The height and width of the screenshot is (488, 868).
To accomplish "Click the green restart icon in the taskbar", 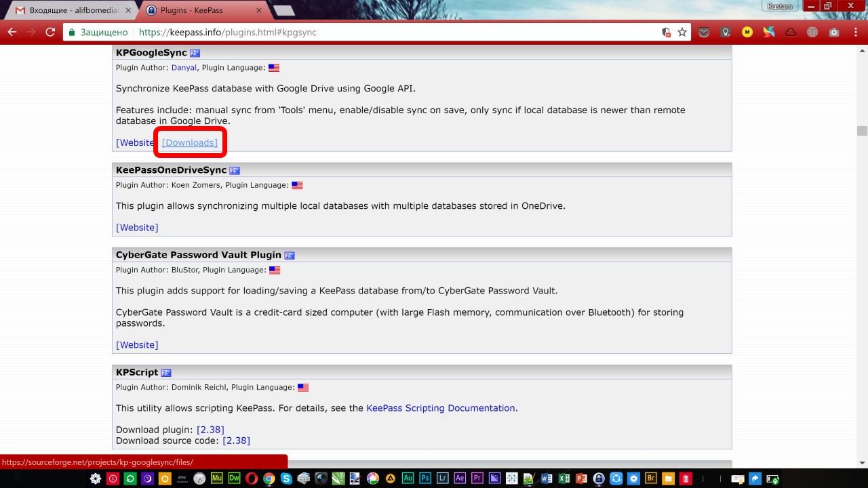I will [130, 479].
